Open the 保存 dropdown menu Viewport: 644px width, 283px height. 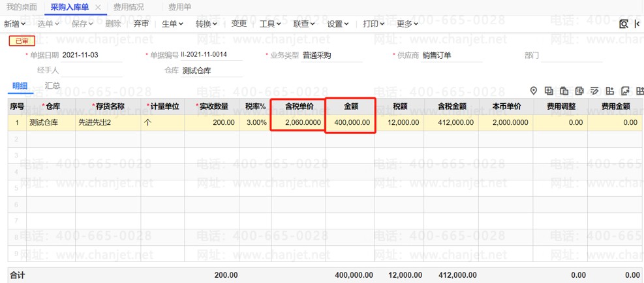click(82, 24)
